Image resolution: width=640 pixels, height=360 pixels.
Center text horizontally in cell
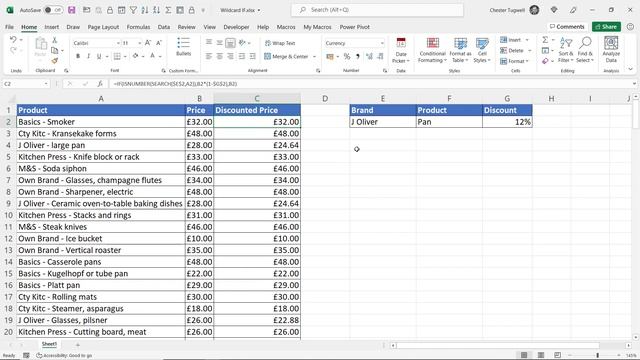[x=220, y=56]
